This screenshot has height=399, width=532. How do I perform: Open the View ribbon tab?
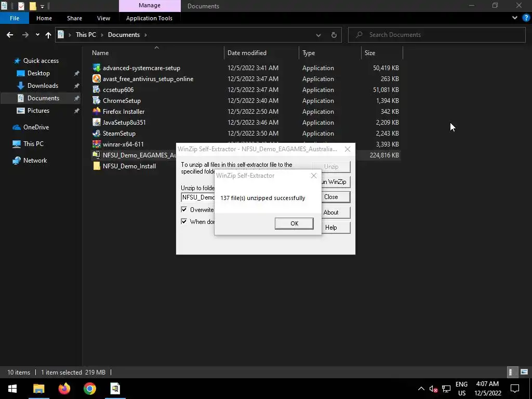(x=103, y=18)
